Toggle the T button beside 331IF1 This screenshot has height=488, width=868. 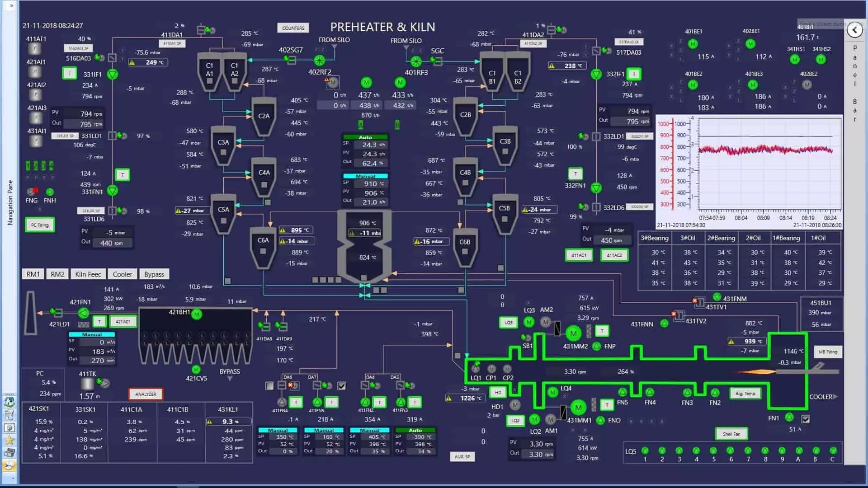70,73
